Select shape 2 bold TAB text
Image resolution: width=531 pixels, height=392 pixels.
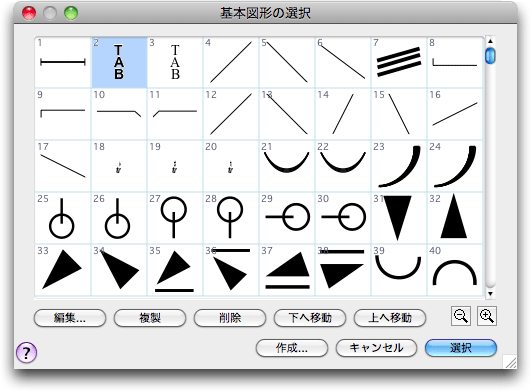point(119,62)
